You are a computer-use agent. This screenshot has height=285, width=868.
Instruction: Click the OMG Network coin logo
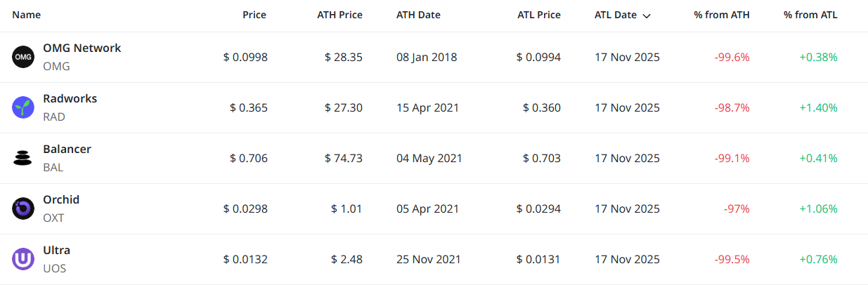[x=23, y=57]
